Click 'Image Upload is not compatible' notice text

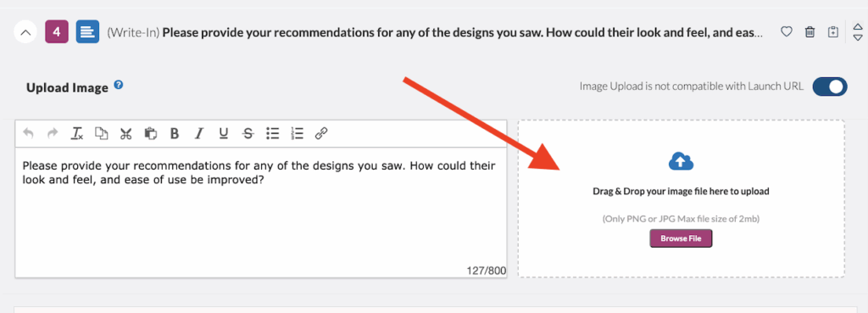[692, 86]
